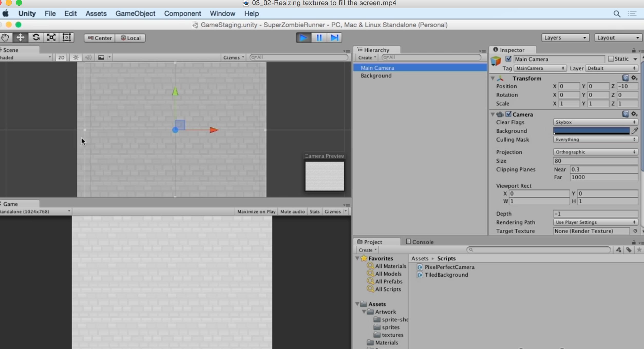Select the Scale tool icon

[x=51, y=38]
